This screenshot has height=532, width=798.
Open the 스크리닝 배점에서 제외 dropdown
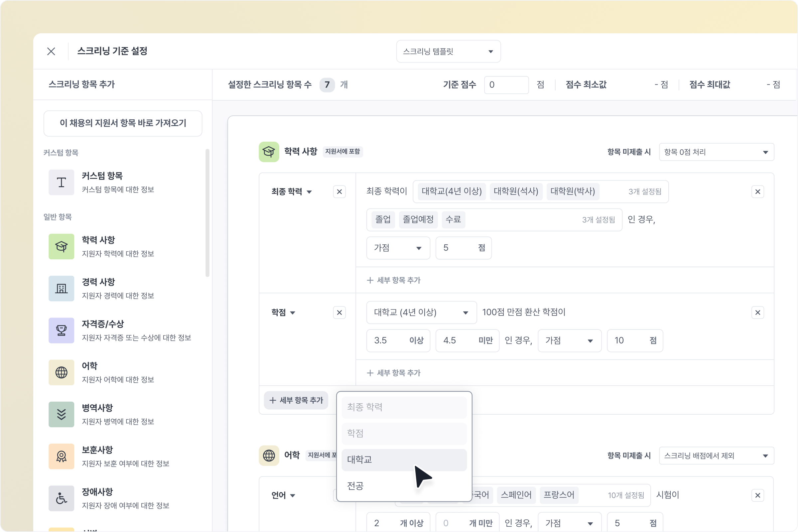pyautogui.click(x=716, y=456)
